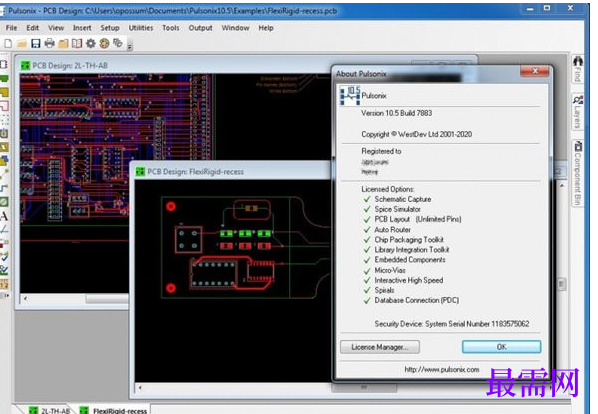Print the design using the printer icon
The image size is (598, 414).
(x=50, y=43)
